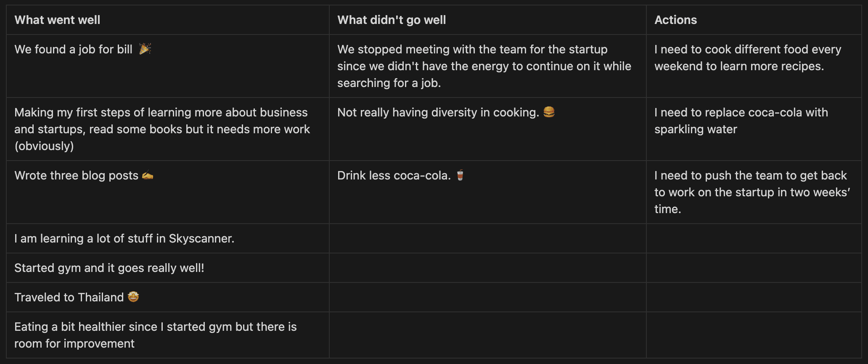This screenshot has height=364, width=868.
Task: Click the Skyscanner learning cell
Action: 168,238
